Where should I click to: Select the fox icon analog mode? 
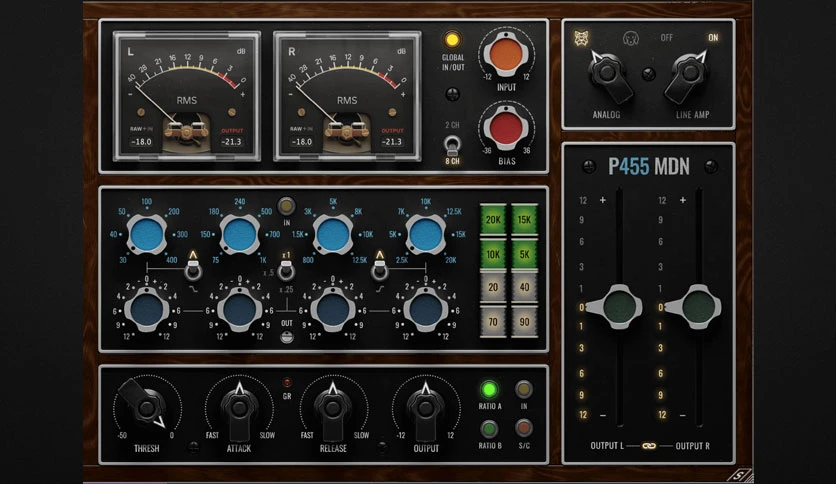pyautogui.click(x=581, y=38)
